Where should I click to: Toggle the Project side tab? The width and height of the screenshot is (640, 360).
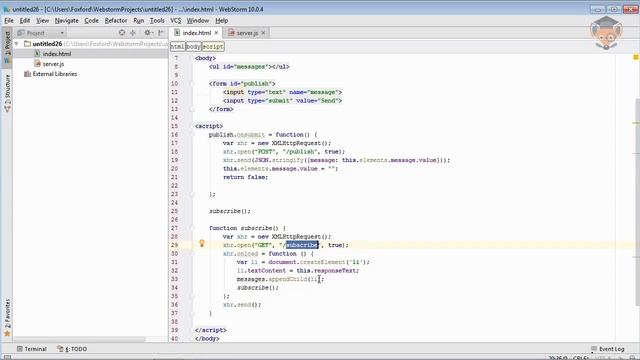tap(7, 47)
